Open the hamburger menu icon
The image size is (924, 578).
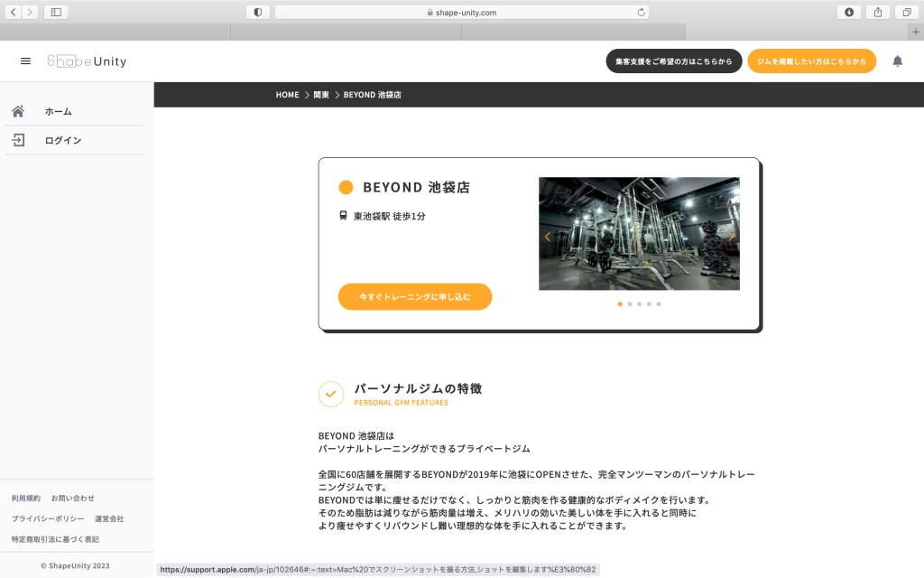point(25,61)
